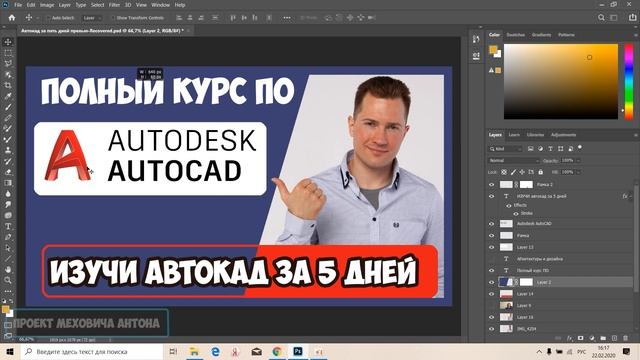The height and width of the screenshot is (360, 640).
Task: Select the Crop tool
Action: (8, 85)
